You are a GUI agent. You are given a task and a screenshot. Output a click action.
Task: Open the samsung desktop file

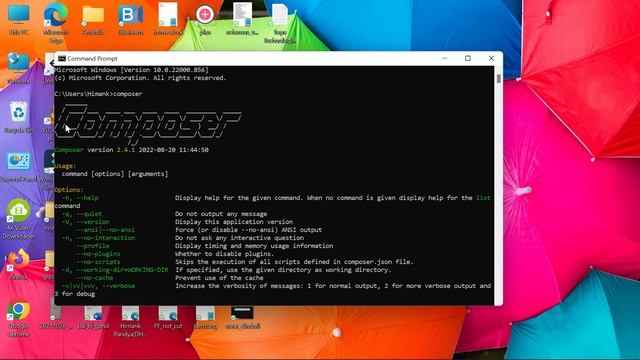[x=205, y=317]
